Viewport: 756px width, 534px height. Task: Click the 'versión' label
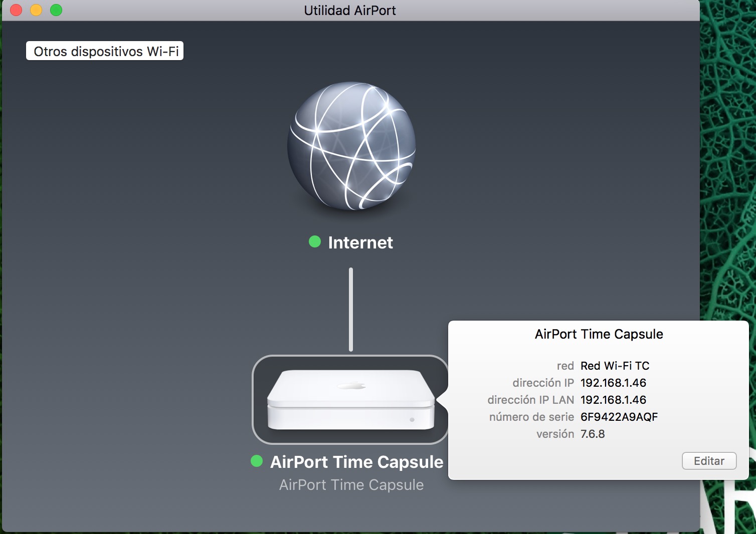point(555,434)
